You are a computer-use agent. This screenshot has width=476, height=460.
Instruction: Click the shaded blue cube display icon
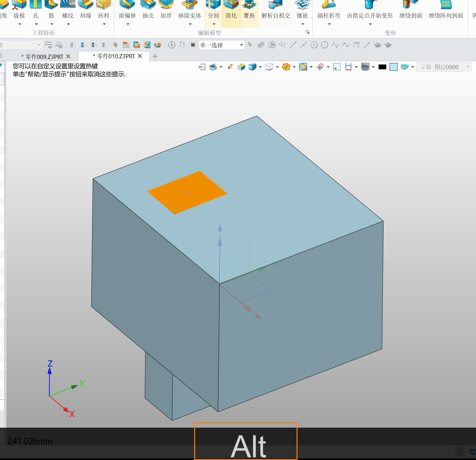coord(252,67)
